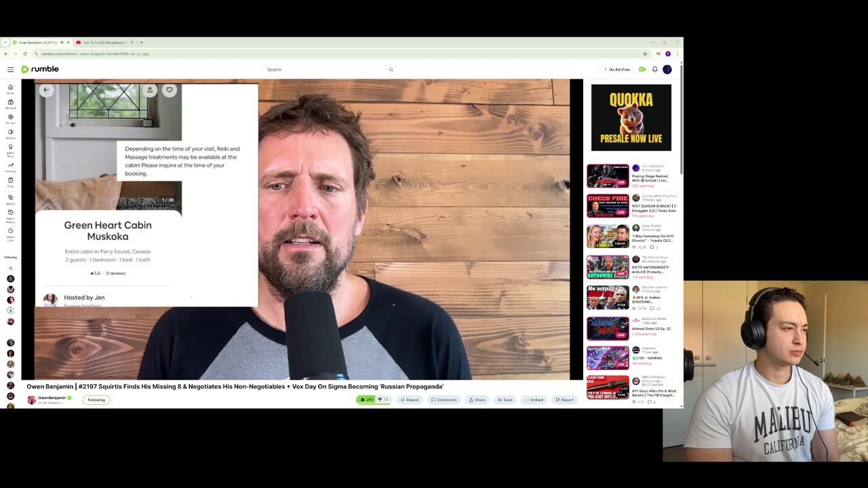Screen dimensions: 868x488
Task: Open My Feed in sidebar
Action: pyautogui.click(x=10, y=104)
